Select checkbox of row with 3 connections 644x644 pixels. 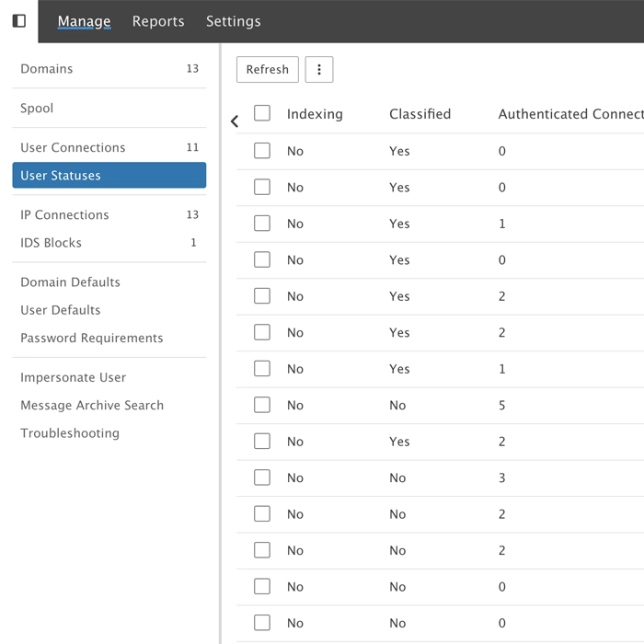[x=262, y=477]
